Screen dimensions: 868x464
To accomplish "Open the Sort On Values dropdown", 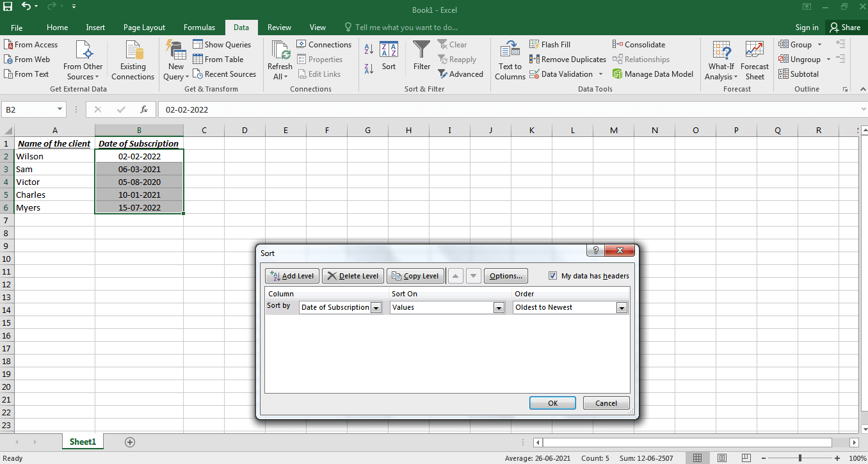I will pyautogui.click(x=499, y=308).
